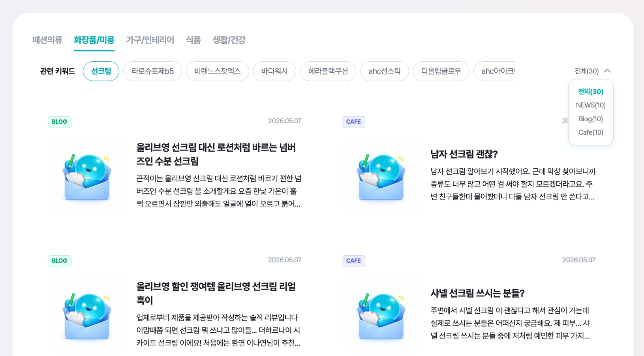This screenshot has width=644, height=356.
Task: Click the BLOG badge above 올리브영 선크림 대신 post
Action: tap(60, 122)
